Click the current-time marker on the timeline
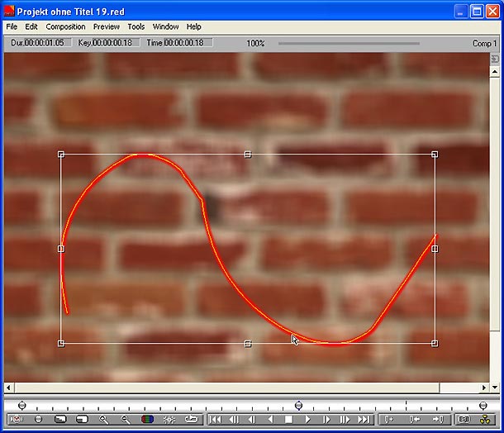This screenshot has height=433, width=504. coord(298,405)
